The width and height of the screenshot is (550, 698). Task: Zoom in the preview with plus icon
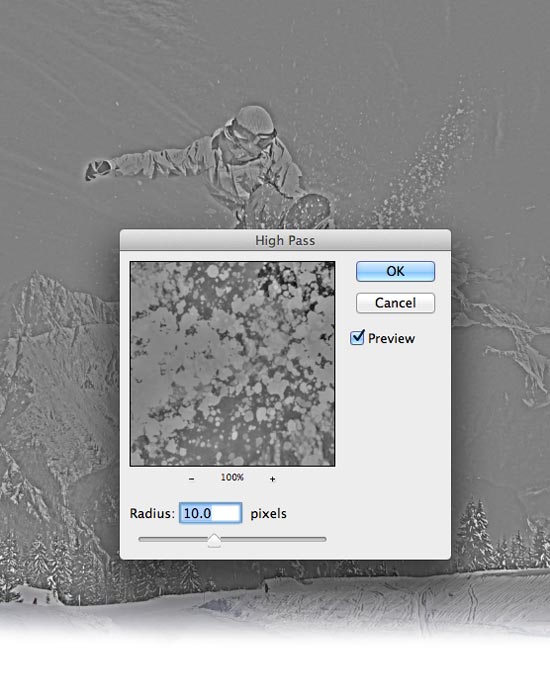(272, 479)
